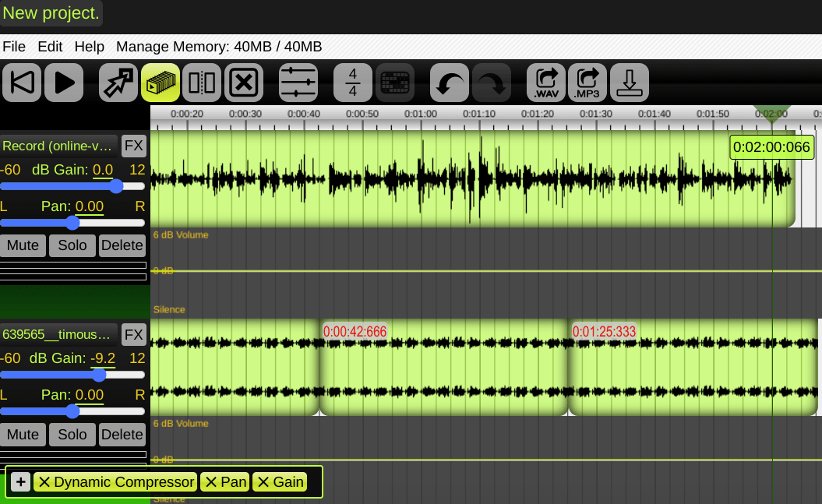Open the Help menu
This screenshot has height=504, width=822.
pyautogui.click(x=89, y=47)
